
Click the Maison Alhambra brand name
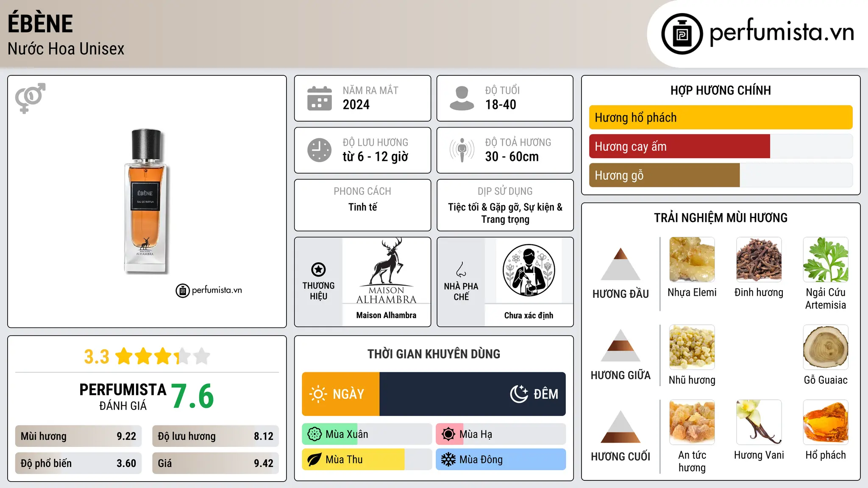(x=386, y=315)
